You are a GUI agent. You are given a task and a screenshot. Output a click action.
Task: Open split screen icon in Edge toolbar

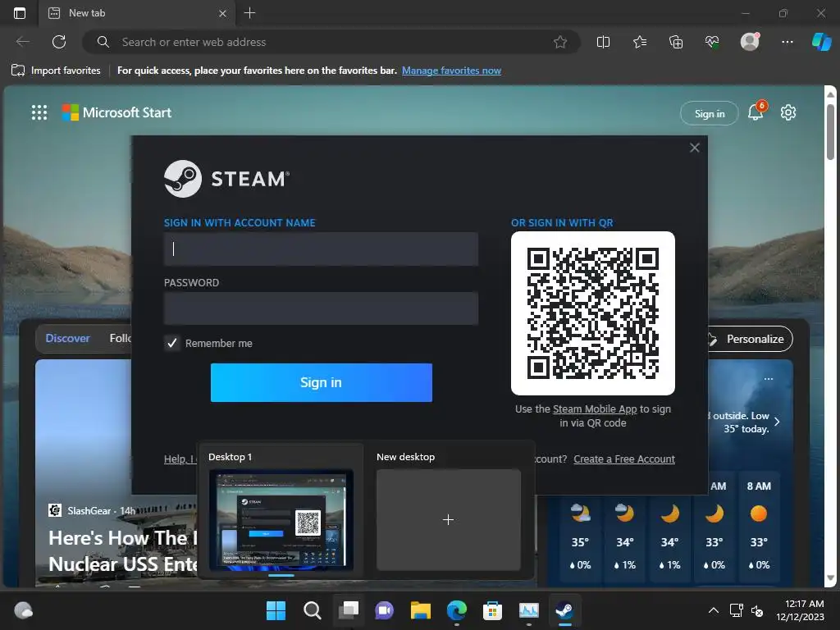pyautogui.click(x=603, y=42)
